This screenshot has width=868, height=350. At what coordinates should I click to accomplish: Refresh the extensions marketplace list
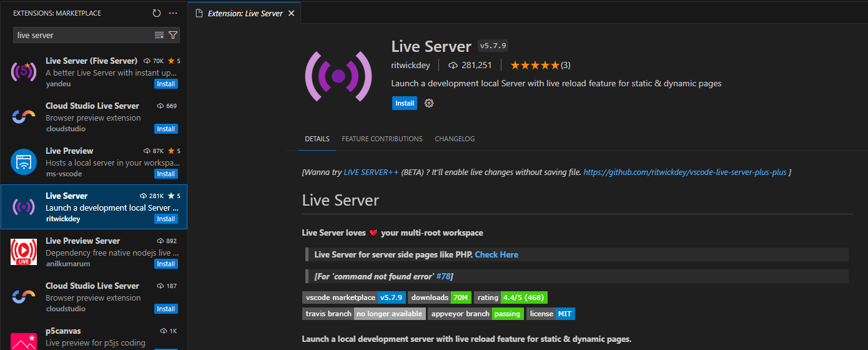157,13
